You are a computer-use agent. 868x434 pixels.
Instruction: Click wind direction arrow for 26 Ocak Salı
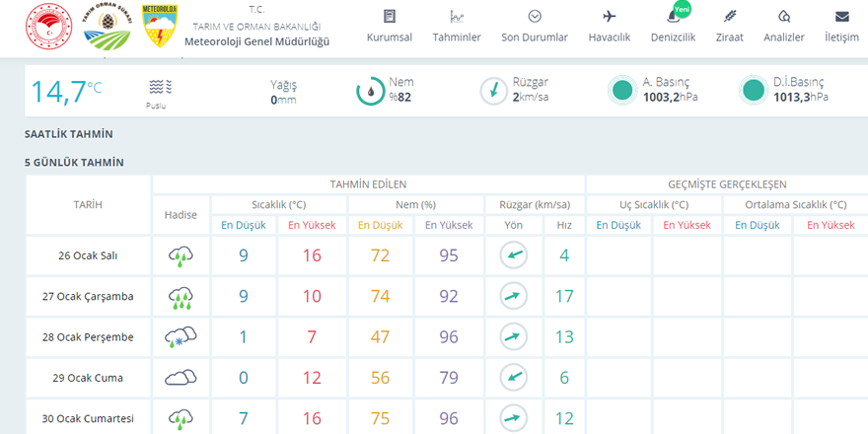[x=514, y=255]
